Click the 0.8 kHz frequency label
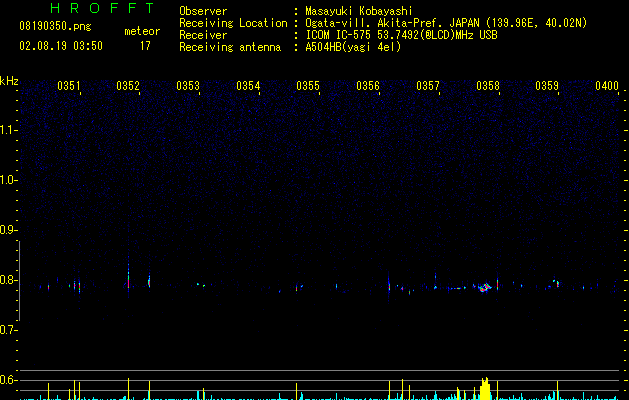The width and height of the screenshot is (629, 400). 8,280
